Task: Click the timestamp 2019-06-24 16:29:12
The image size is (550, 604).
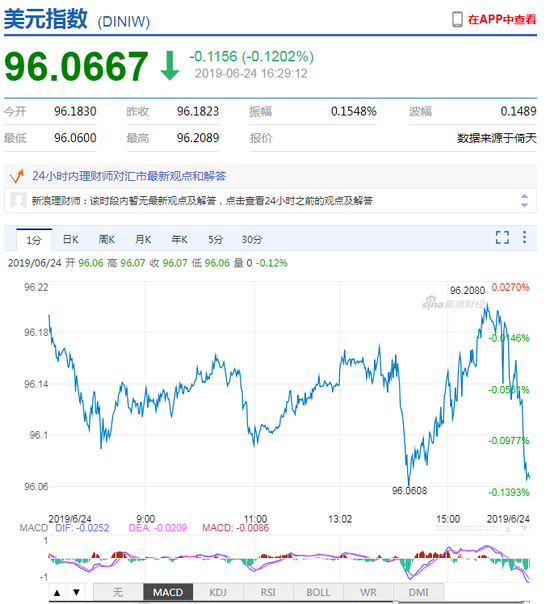Action: pos(251,73)
